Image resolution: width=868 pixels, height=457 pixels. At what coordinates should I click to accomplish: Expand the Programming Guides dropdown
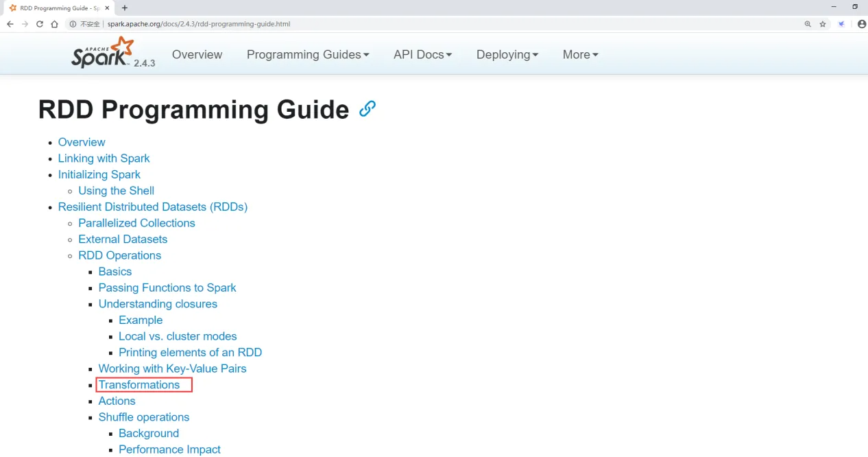coord(308,55)
